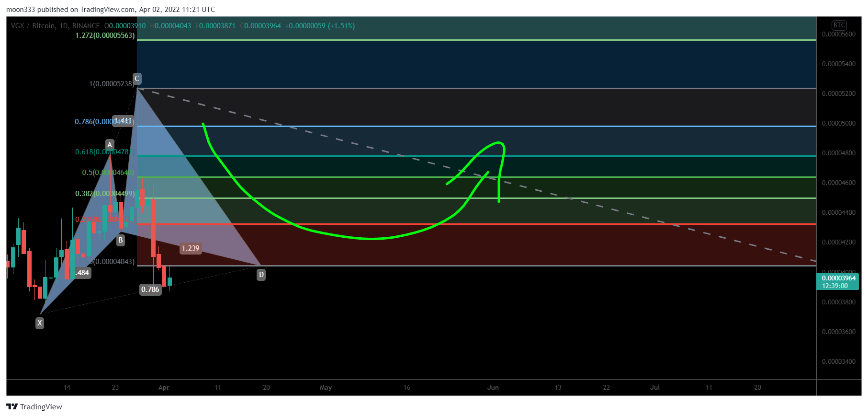Click the BTC currency button on price axis

pyautogui.click(x=839, y=25)
